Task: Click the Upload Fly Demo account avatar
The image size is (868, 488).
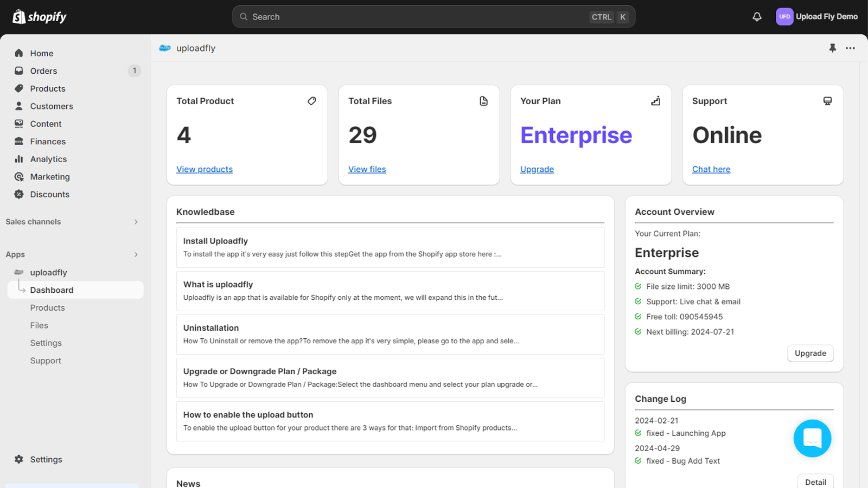Action: point(784,16)
